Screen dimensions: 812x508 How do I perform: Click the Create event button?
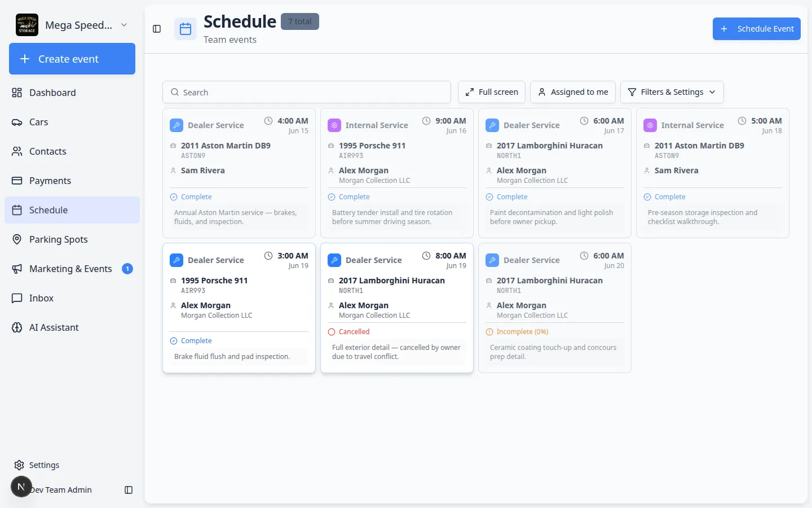click(x=72, y=59)
